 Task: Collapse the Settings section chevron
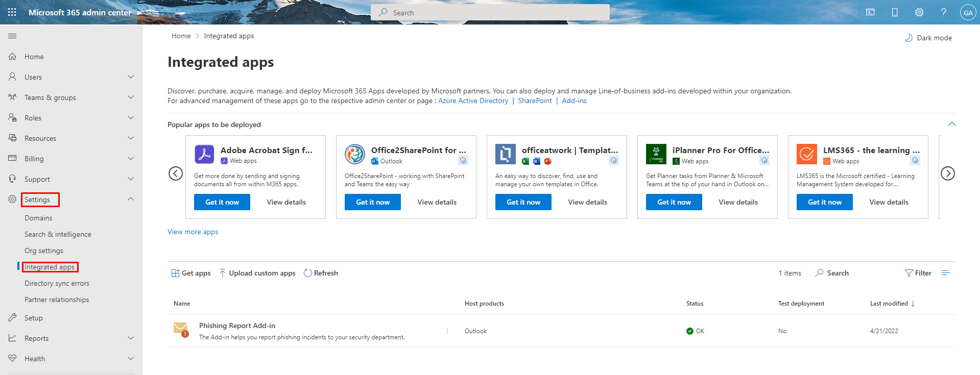(x=131, y=199)
